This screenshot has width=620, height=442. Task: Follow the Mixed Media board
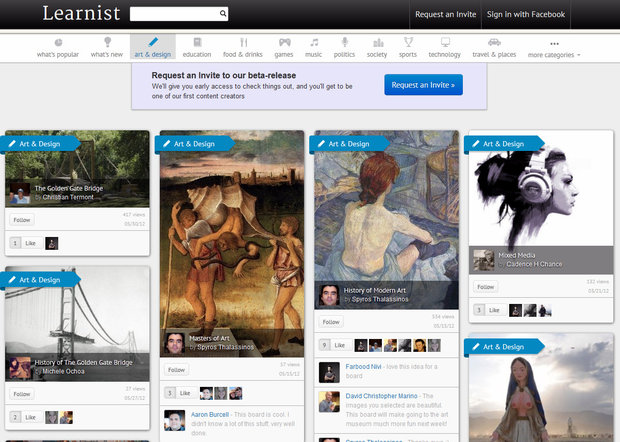tap(486, 287)
